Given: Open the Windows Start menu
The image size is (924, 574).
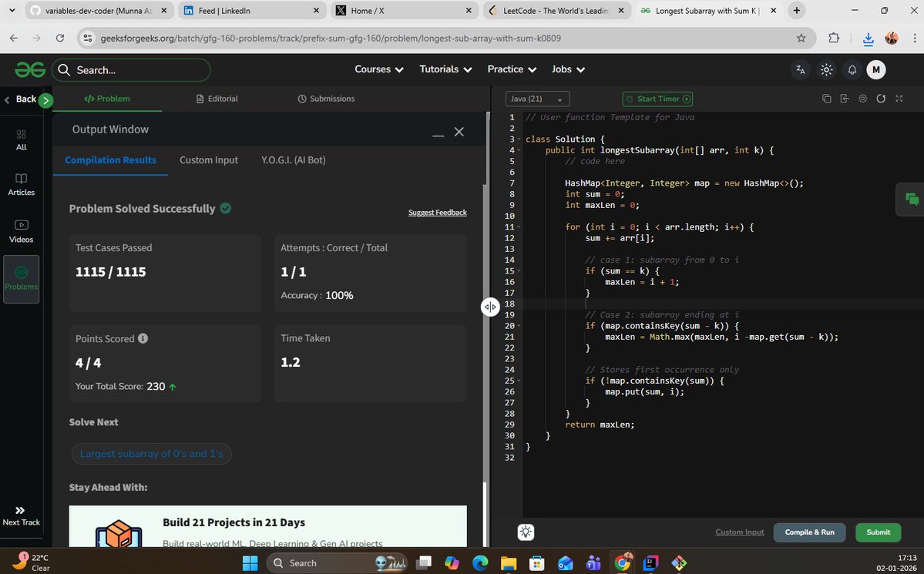Looking at the screenshot, I should tap(250, 563).
